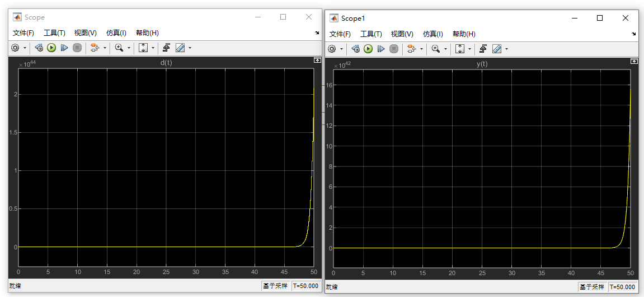Open 仿真(I) menu in Scope window
This screenshot has height=297, width=644.
(x=116, y=33)
